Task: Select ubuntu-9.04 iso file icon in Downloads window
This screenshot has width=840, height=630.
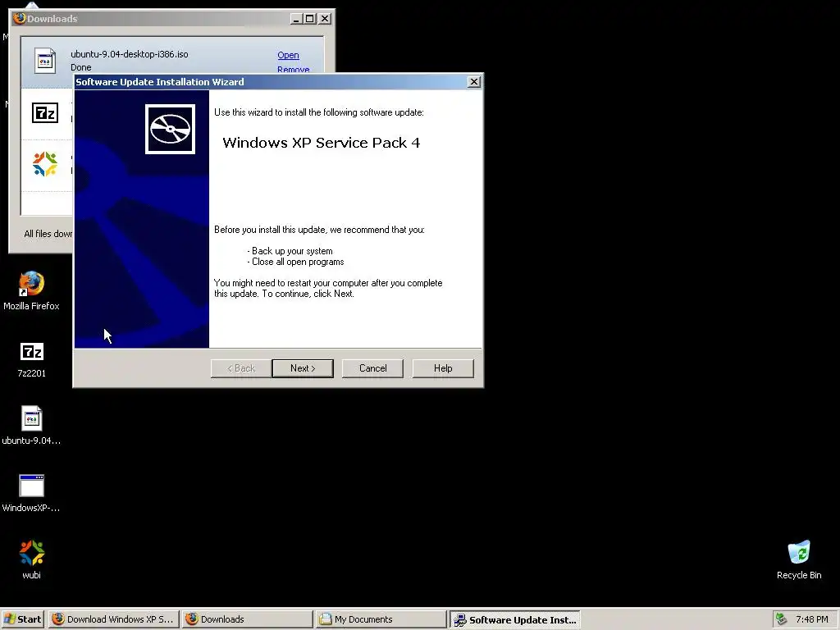Action: point(45,61)
